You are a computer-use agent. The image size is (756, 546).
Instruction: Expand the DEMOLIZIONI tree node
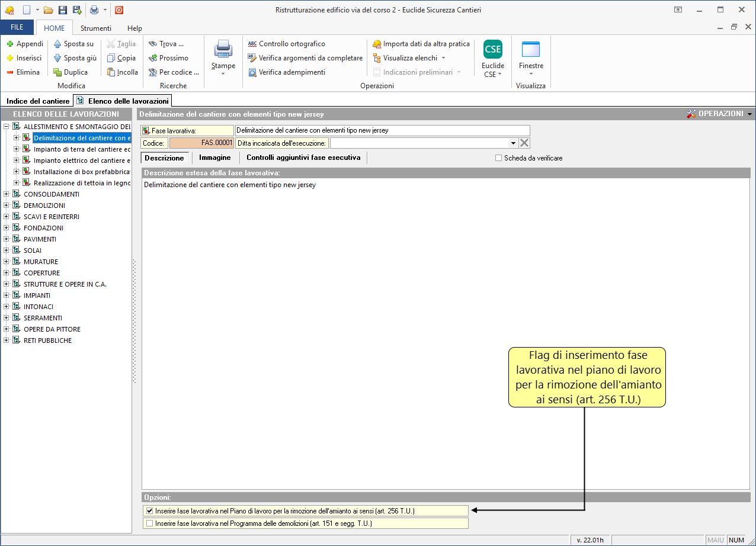(x=7, y=205)
